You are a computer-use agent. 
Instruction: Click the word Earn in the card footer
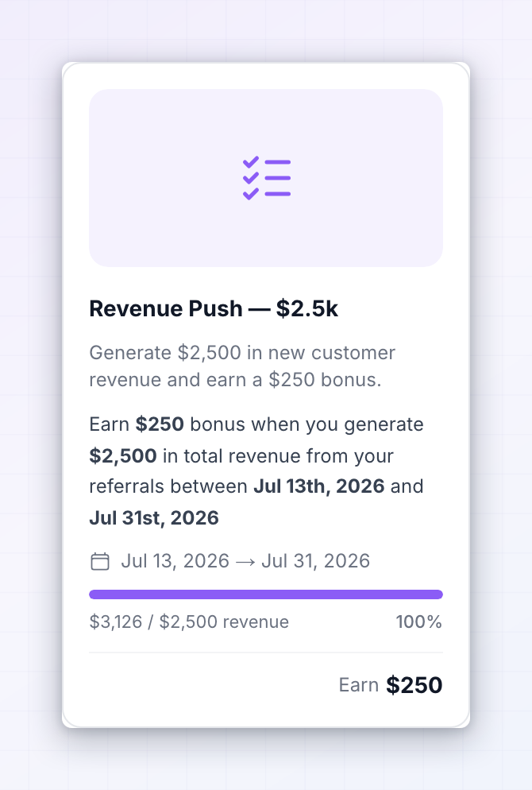point(359,685)
